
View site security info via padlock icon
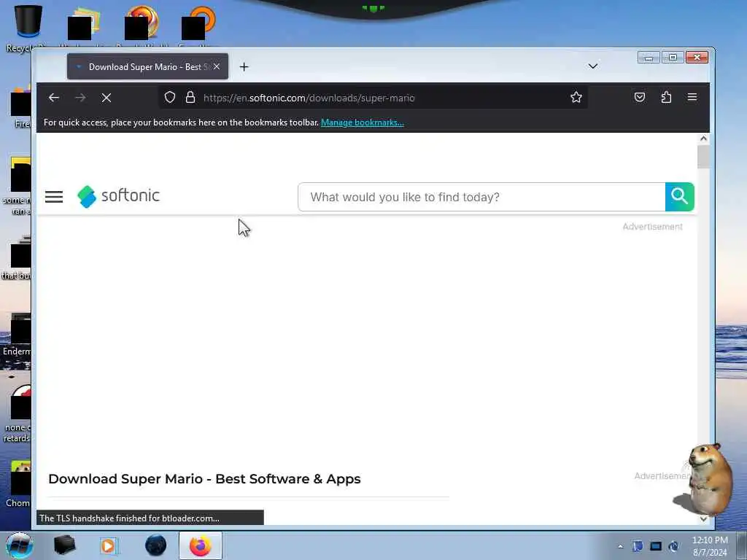point(190,98)
